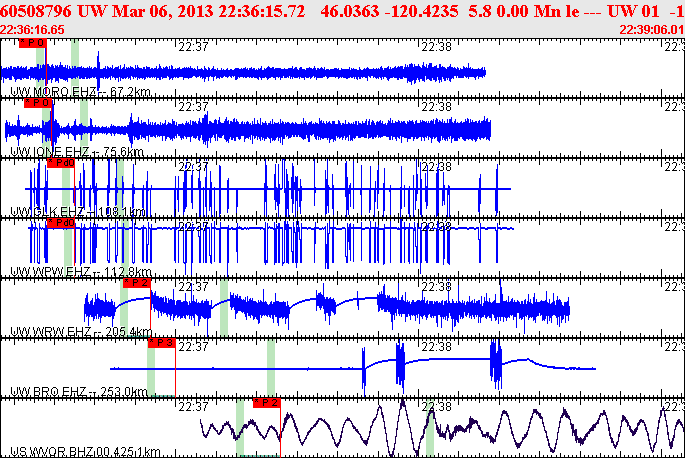This screenshot has height=458, width=685.
Task: Click the start time 22:36:16.65 label
Action: (x=33, y=29)
